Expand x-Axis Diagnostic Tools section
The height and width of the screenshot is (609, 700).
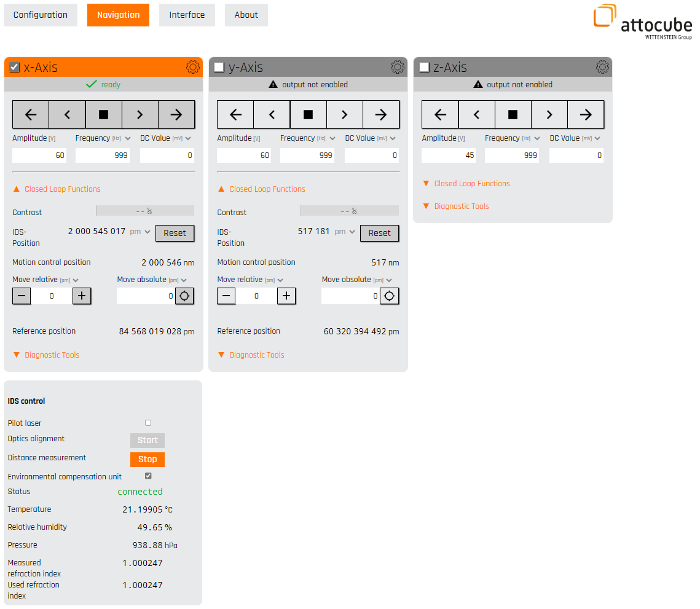(x=52, y=355)
